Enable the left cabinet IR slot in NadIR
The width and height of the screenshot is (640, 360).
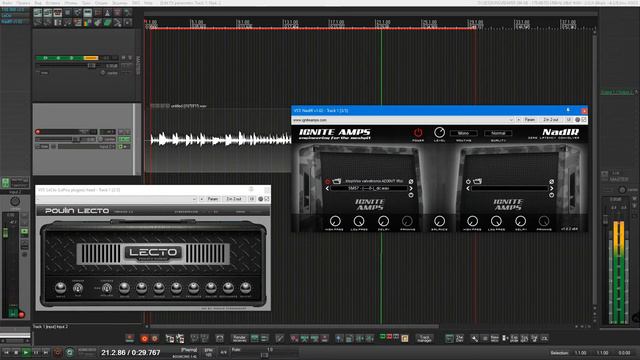[328, 181]
